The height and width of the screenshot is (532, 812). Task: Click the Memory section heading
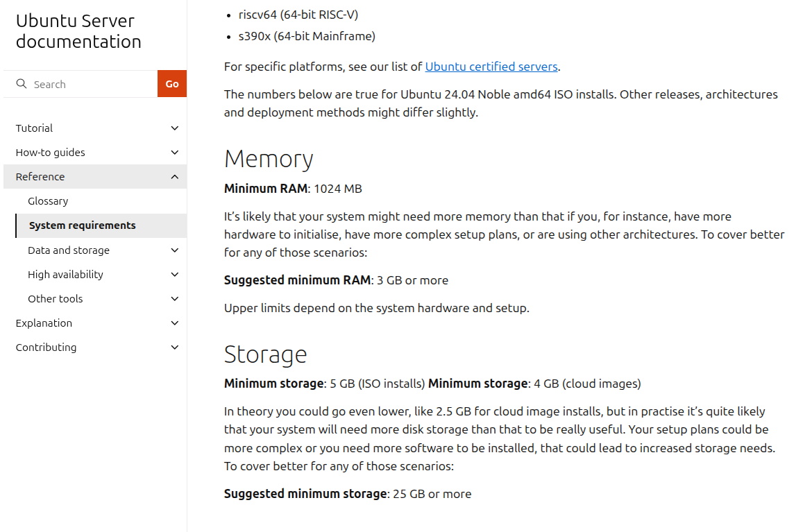pyautogui.click(x=269, y=159)
